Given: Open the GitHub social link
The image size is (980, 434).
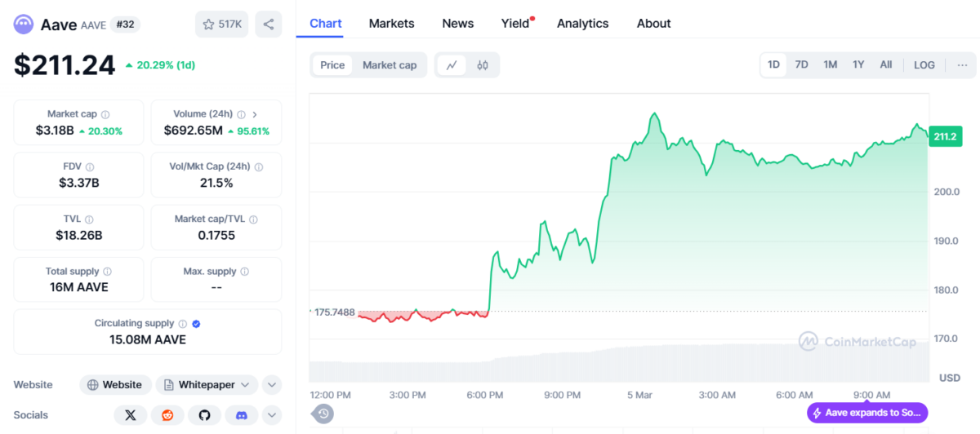Looking at the screenshot, I should [x=204, y=415].
